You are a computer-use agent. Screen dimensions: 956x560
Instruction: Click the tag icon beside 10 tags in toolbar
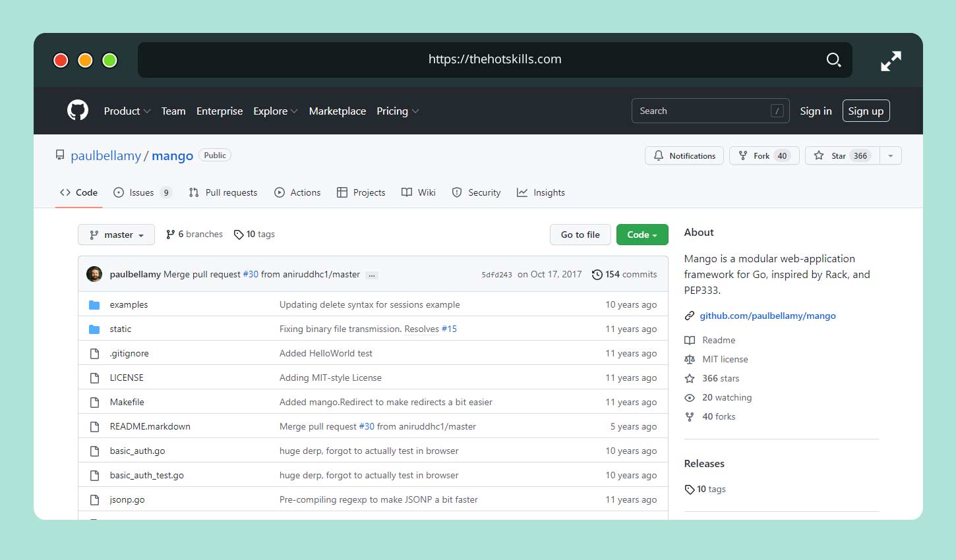[x=239, y=235]
